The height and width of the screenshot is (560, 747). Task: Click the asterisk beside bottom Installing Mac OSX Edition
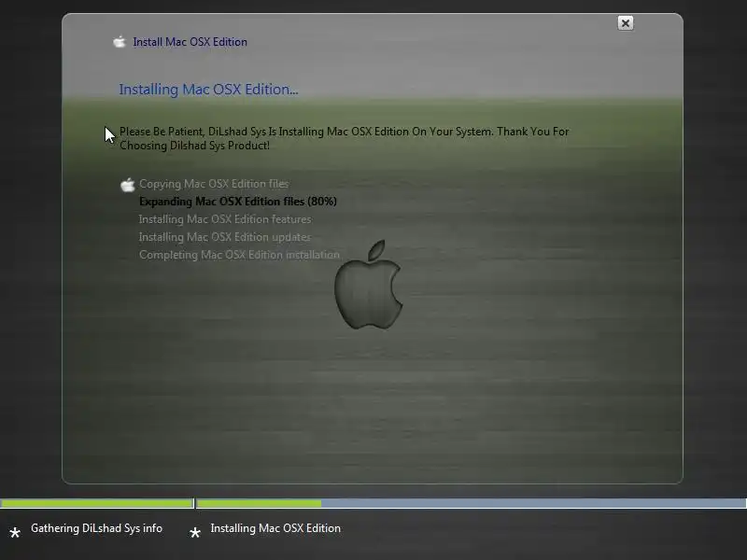click(195, 532)
